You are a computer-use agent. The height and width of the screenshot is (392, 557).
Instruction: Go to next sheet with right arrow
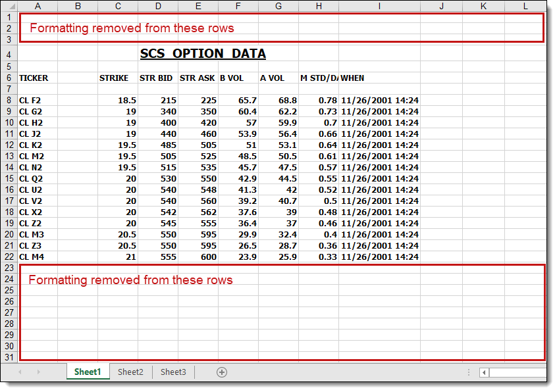(38, 372)
